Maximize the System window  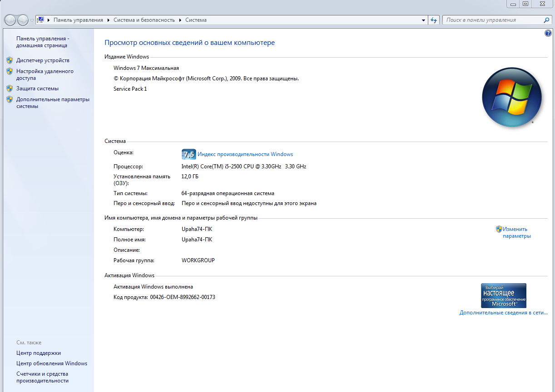[525, 4]
